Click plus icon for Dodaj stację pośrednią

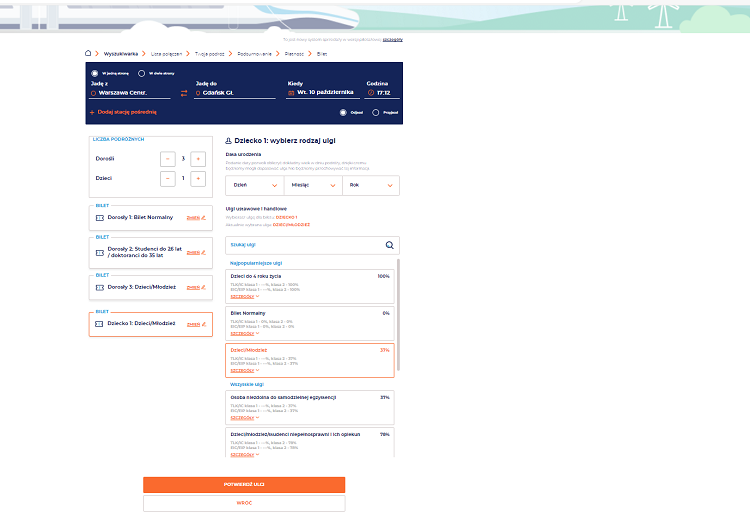click(x=92, y=112)
